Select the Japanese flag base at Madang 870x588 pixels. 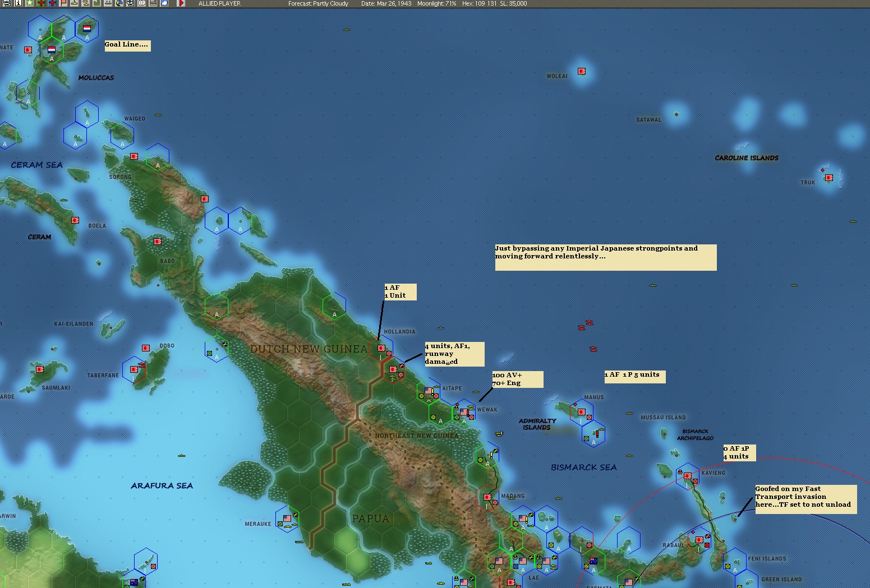487,497
